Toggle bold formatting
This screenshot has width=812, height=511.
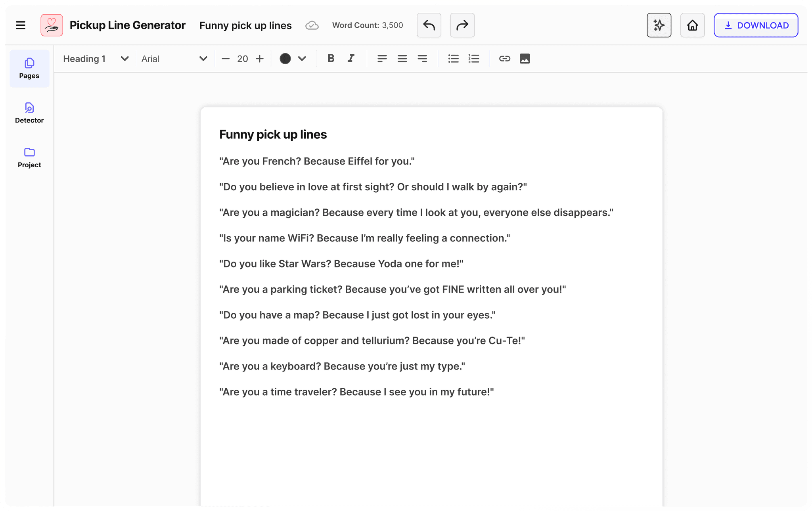[x=331, y=59]
